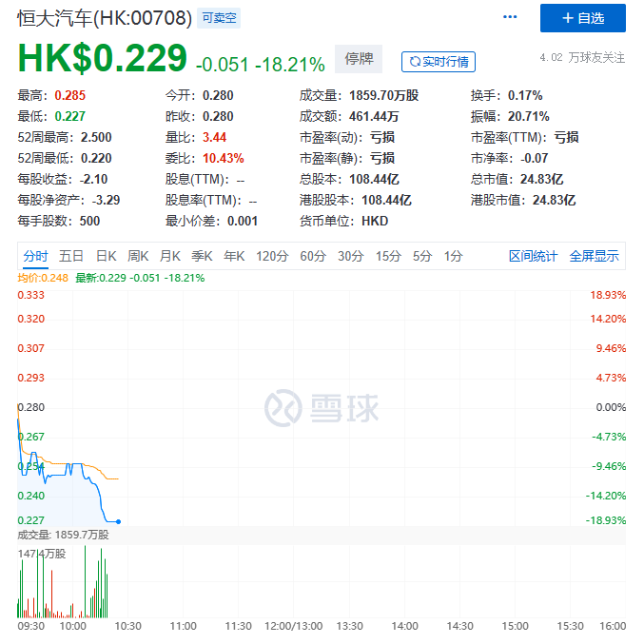
Task: Click the 18.93% top percent axis label
Action: click(608, 295)
